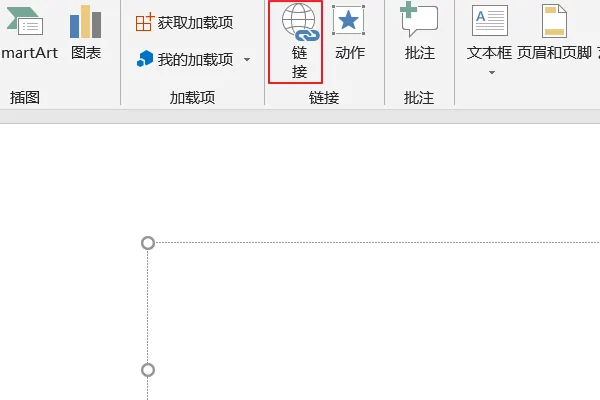Open 页眉和页脚 header and footer
The height and width of the screenshot is (400, 600).
(554, 34)
